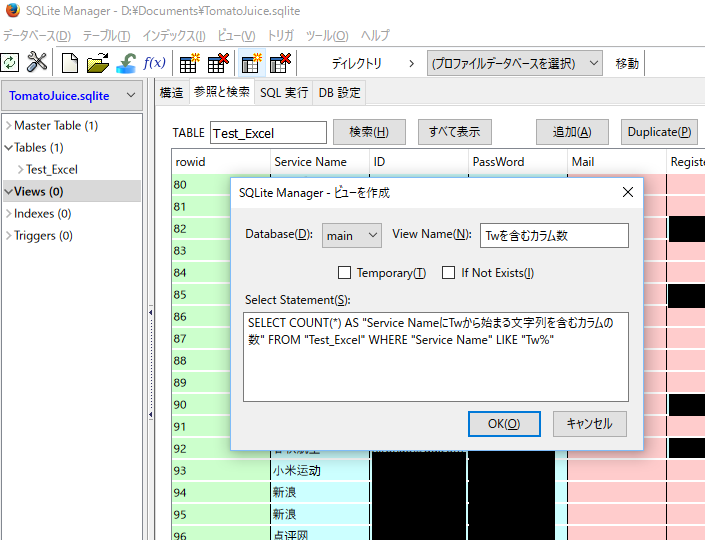Click the drop table icon
705x540 pixels.
(x=218, y=63)
